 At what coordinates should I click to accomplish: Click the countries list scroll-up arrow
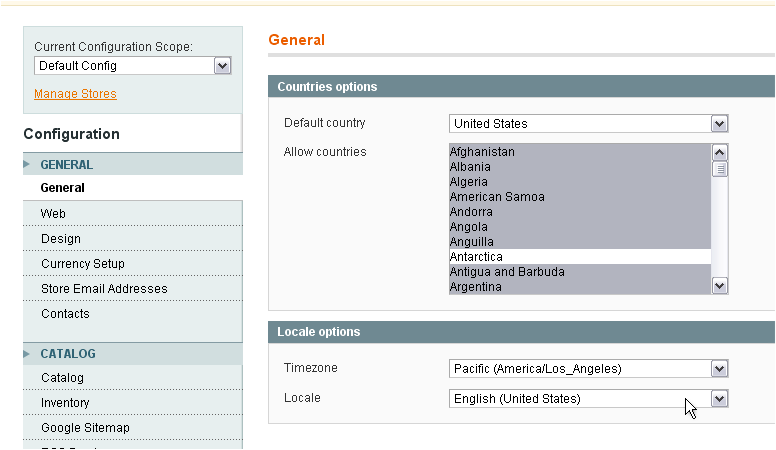[719, 152]
